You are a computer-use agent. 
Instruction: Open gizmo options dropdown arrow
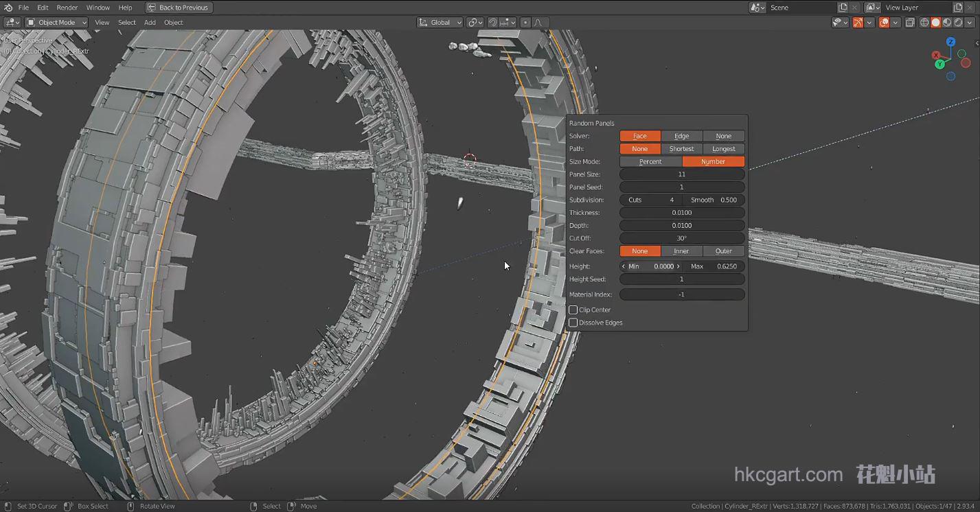[x=869, y=23]
